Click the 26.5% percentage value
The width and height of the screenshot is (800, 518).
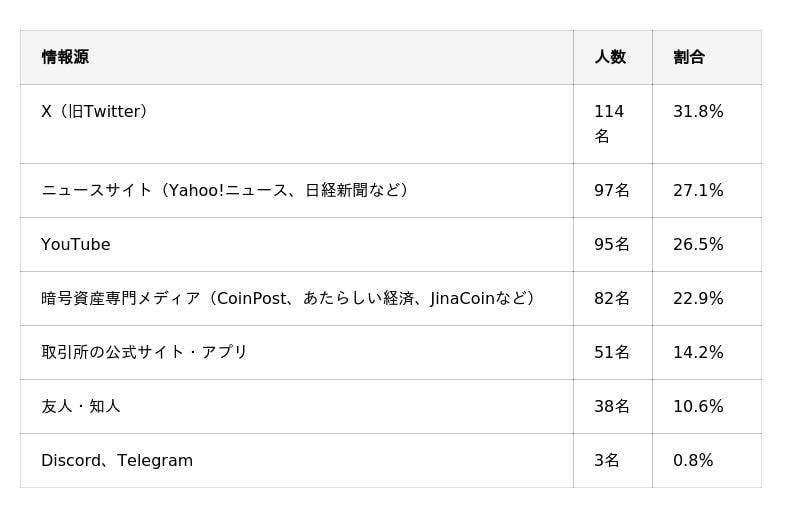(698, 244)
